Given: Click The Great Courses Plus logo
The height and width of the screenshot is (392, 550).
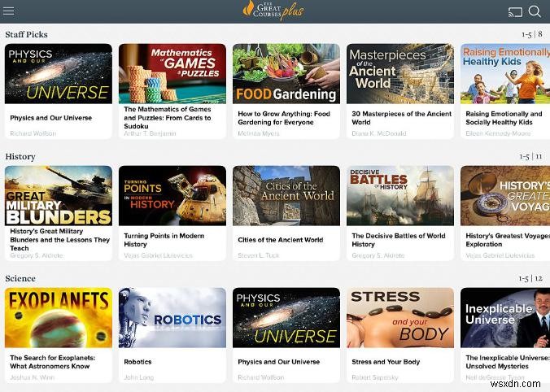Looking at the screenshot, I should click(273, 11).
